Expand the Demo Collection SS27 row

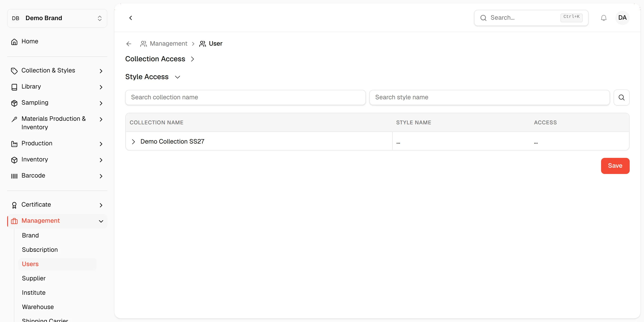(133, 142)
